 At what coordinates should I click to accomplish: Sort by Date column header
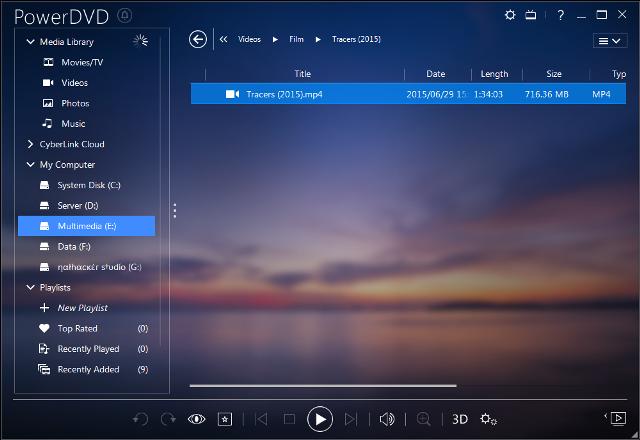point(436,74)
